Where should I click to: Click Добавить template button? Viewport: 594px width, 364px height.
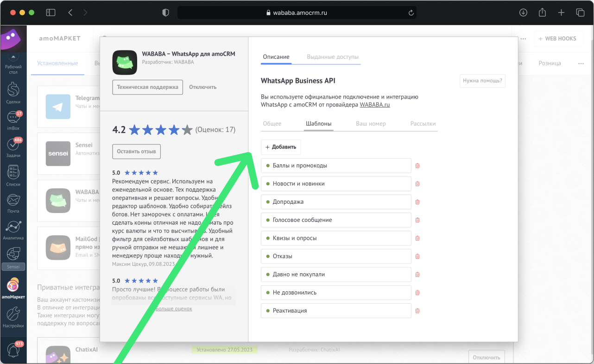(281, 147)
